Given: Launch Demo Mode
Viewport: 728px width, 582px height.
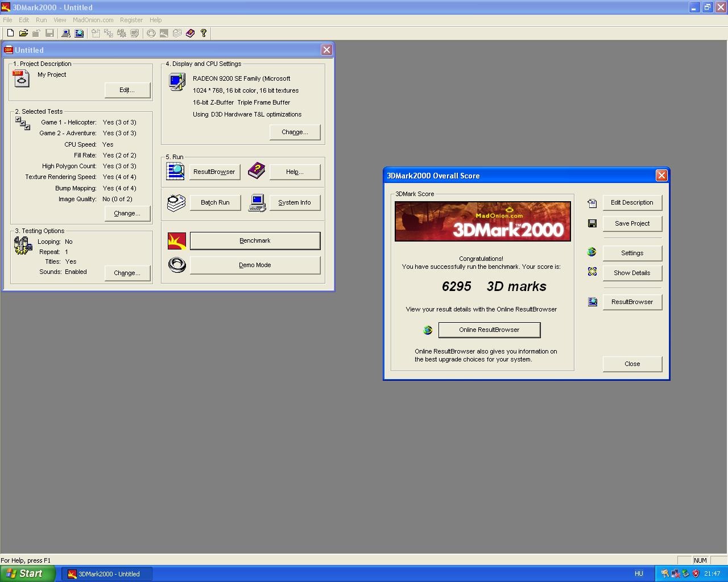Looking at the screenshot, I should tap(255, 265).
